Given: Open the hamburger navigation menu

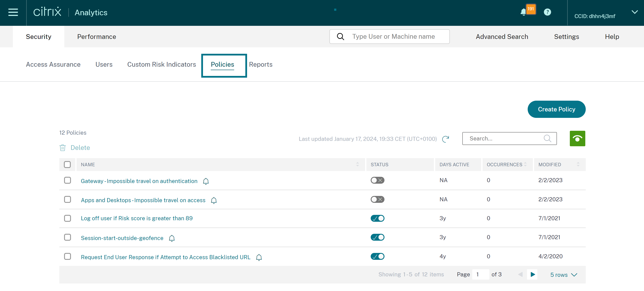Looking at the screenshot, I should pos(13,12).
